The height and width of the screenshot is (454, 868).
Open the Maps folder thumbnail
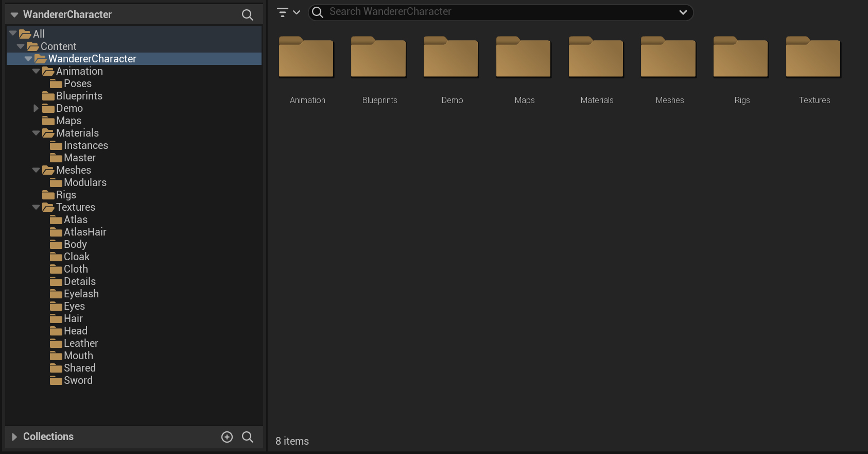(x=524, y=57)
